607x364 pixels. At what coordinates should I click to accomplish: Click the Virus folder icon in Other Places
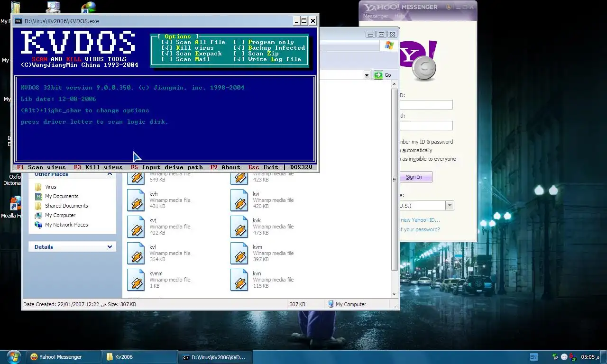[38, 187]
